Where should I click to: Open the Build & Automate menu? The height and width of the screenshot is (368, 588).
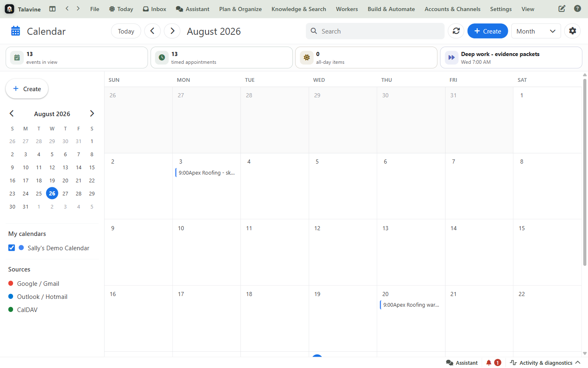tap(391, 9)
